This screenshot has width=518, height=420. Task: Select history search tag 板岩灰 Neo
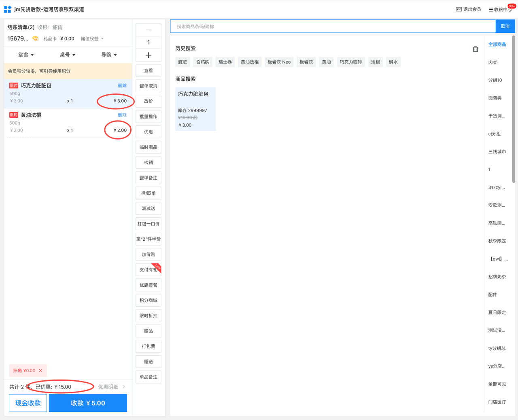pyautogui.click(x=279, y=62)
